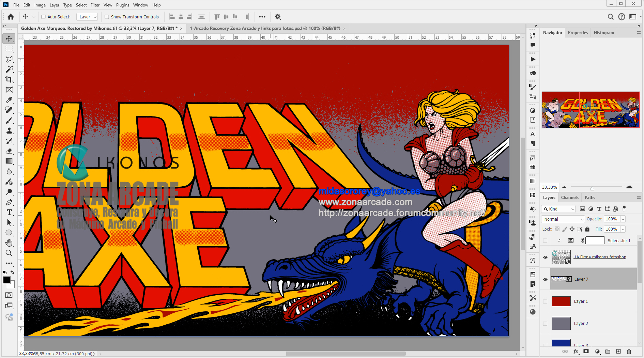644x358 pixels.
Task: Open the Navigator panel flyout menu
Action: point(639,33)
